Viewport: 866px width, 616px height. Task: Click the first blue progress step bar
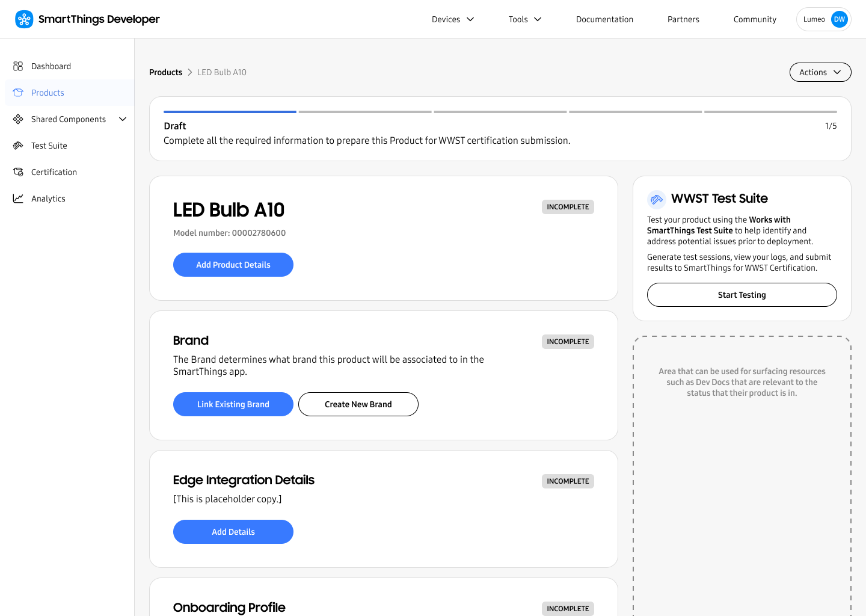pyautogui.click(x=230, y=112)
